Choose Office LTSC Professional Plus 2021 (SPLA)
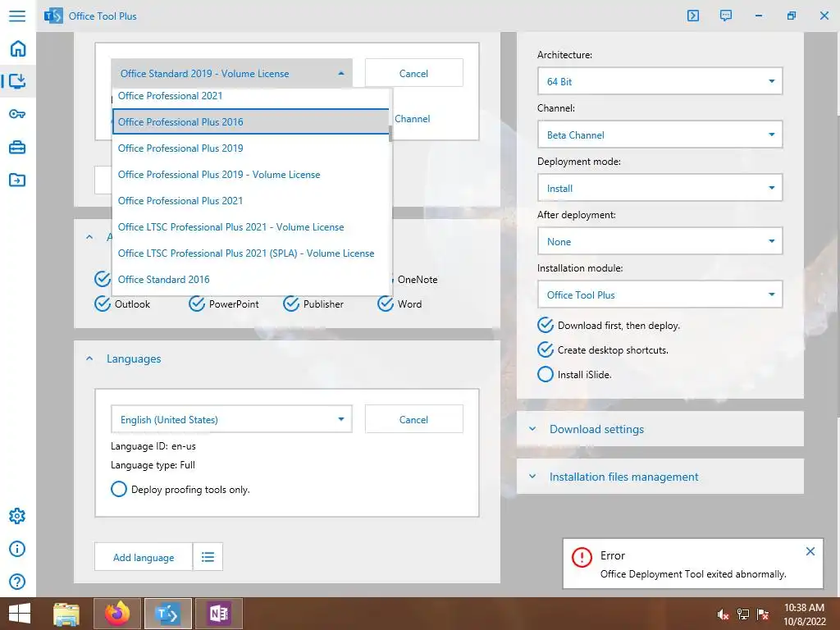The width and height of the screenshot is (840, 630). click(x=251, y=253)
